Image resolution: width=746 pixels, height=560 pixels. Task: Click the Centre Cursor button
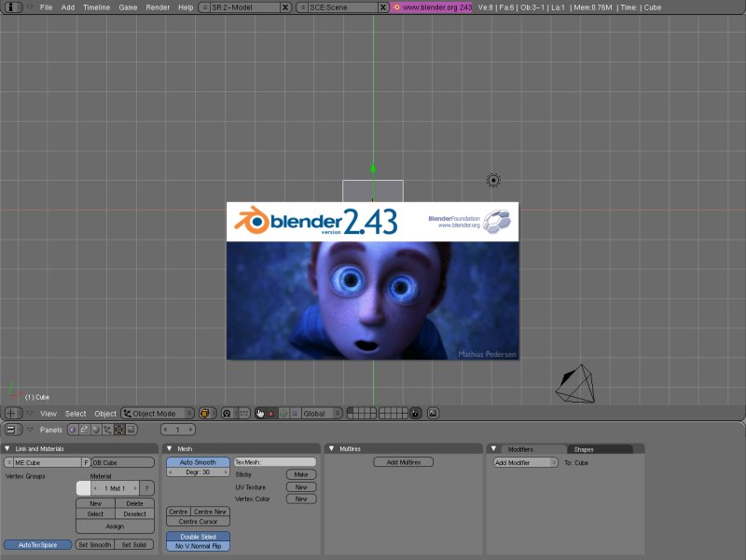pos(198,522)
